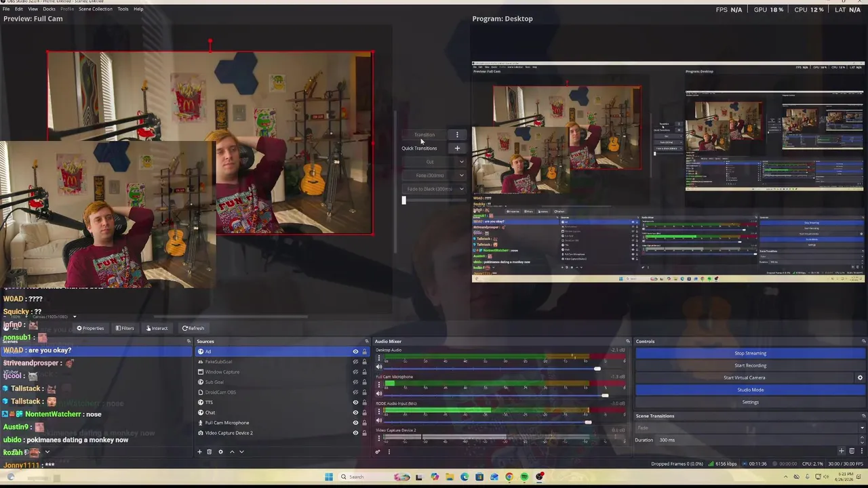This screenshot has height=488, width=868.
Task: Hide the Chat source
Action: point(355,412)
